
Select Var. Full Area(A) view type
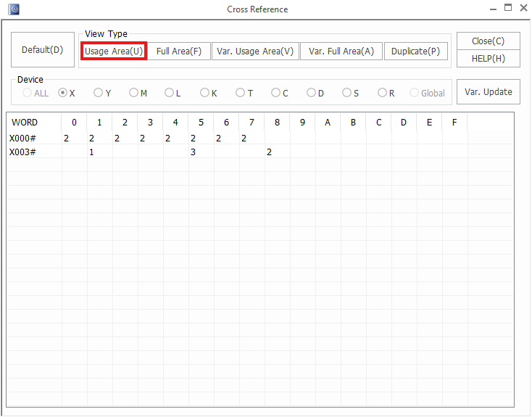[x=341, y=51]
